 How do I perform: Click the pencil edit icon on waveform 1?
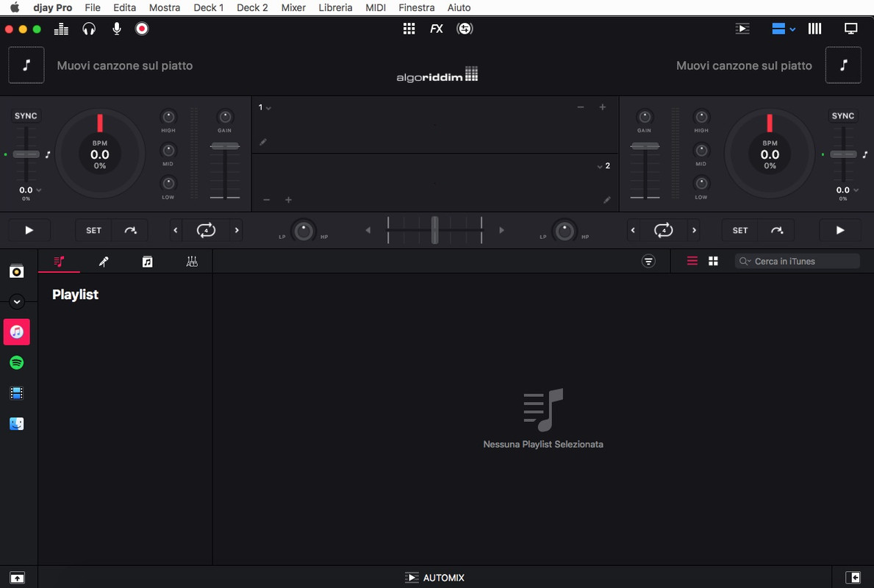tap(263, 142)
